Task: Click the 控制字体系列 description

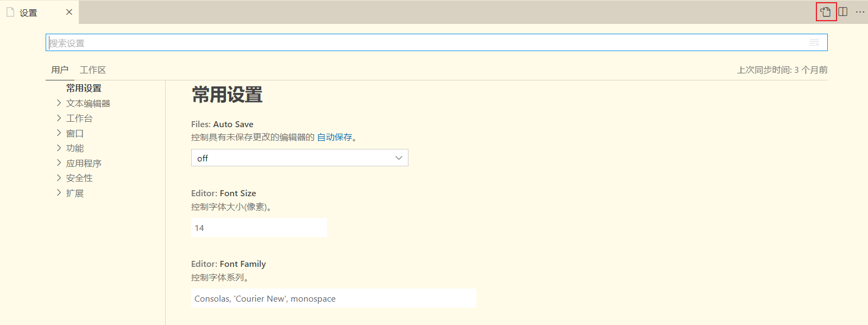Action: 220,278
